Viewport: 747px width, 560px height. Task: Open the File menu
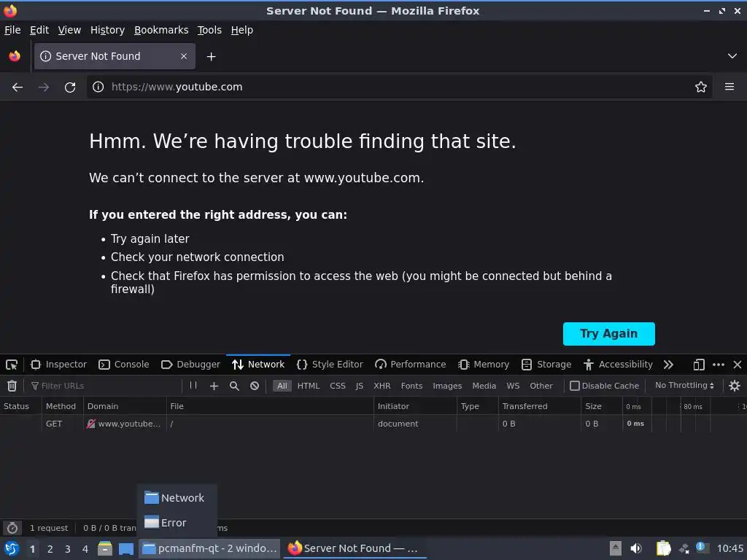pyautogui.click(x=12, y=30)
